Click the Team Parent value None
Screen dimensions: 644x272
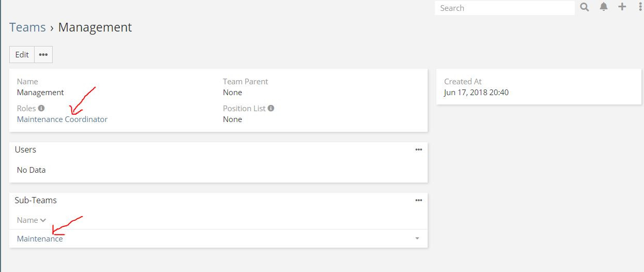tap(232, 93)
